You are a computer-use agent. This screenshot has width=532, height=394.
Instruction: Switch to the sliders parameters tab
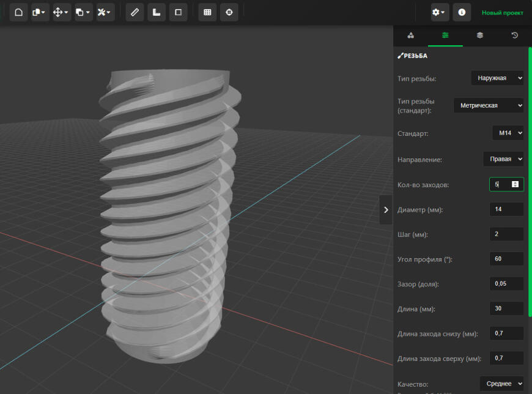(x=445, y=35)
